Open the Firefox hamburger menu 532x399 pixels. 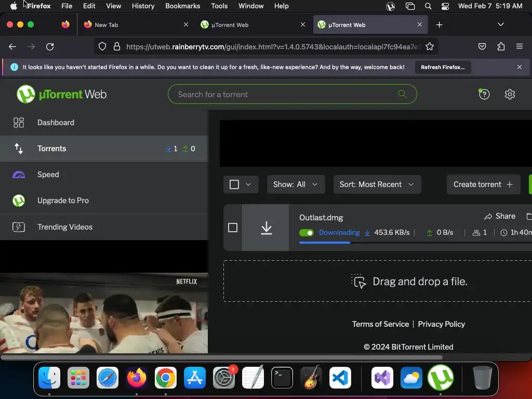[x=519, y=46]
